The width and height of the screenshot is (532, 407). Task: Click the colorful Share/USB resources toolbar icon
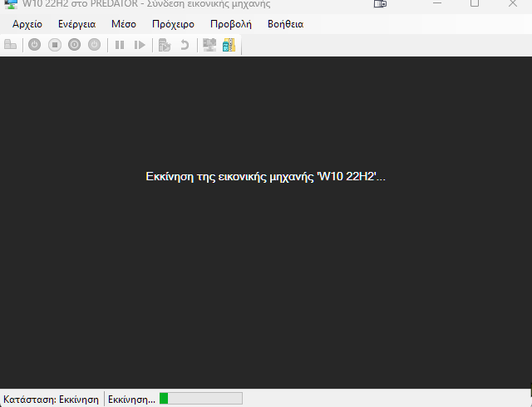coord(229,45)
